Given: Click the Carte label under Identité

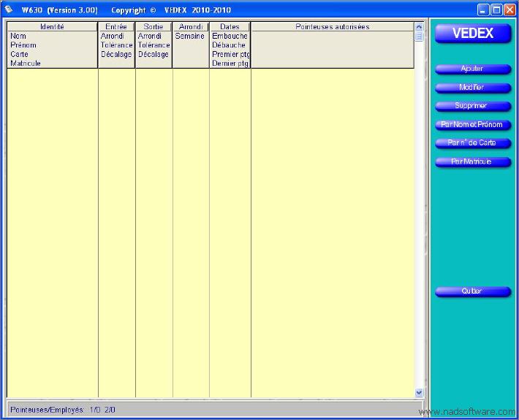Looking at the screenshot, I should coord(19,54).
